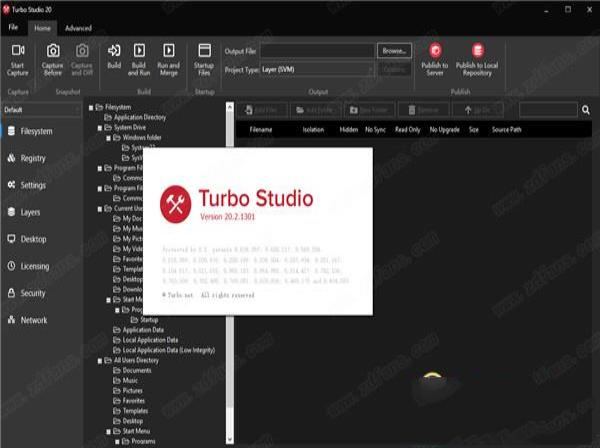
Task: Run the Build command
Action: (x=114, y=57)
